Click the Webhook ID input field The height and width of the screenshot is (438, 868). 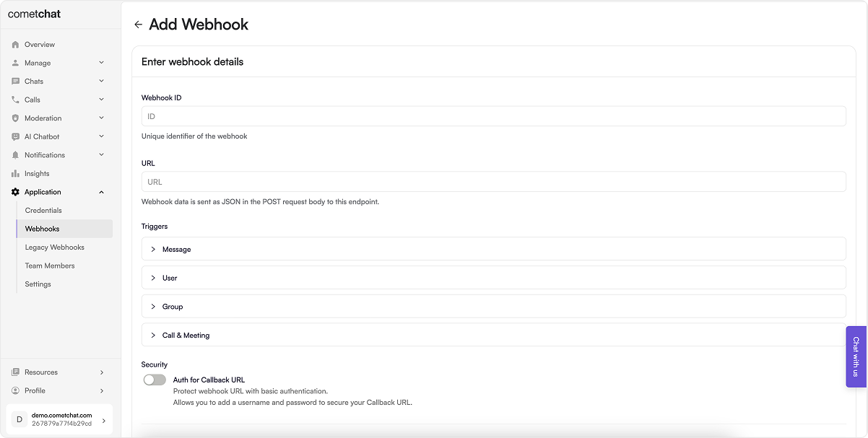click(x=493, y=116)
